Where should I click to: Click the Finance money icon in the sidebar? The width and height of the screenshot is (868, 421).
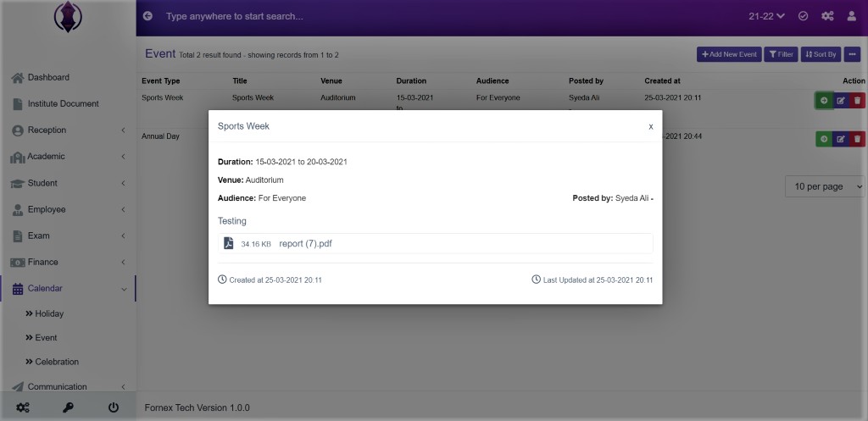coord(18,263)
